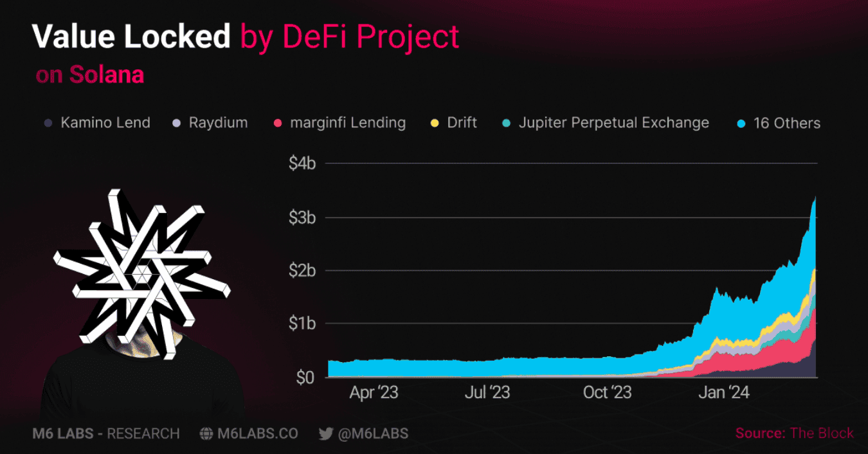Select the Kamino Lend legend label

click(105, 123)
